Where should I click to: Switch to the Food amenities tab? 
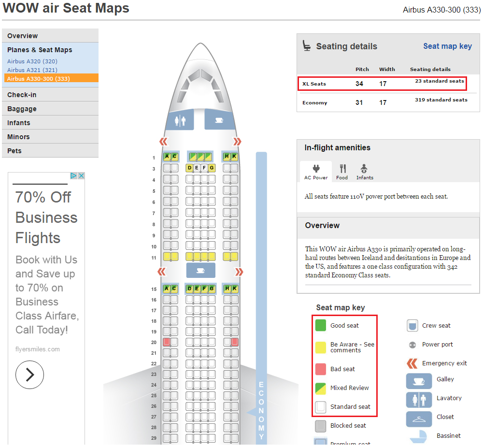click(342, 172)
